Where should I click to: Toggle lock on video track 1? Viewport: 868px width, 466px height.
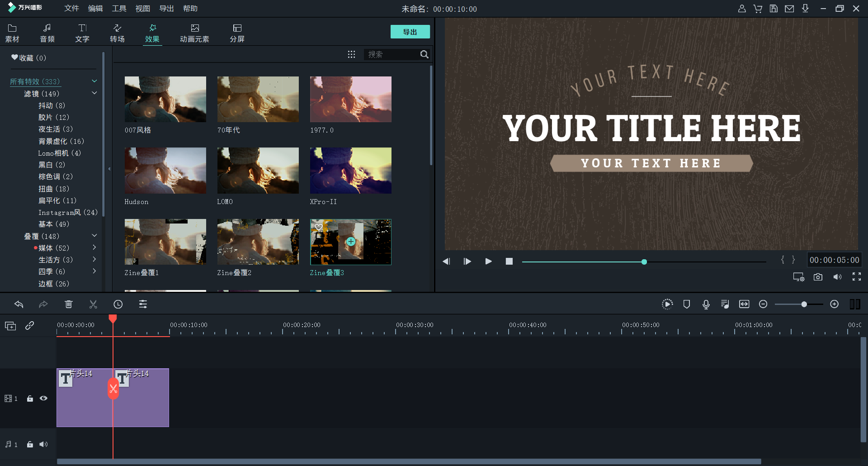(x=30, y=399)
